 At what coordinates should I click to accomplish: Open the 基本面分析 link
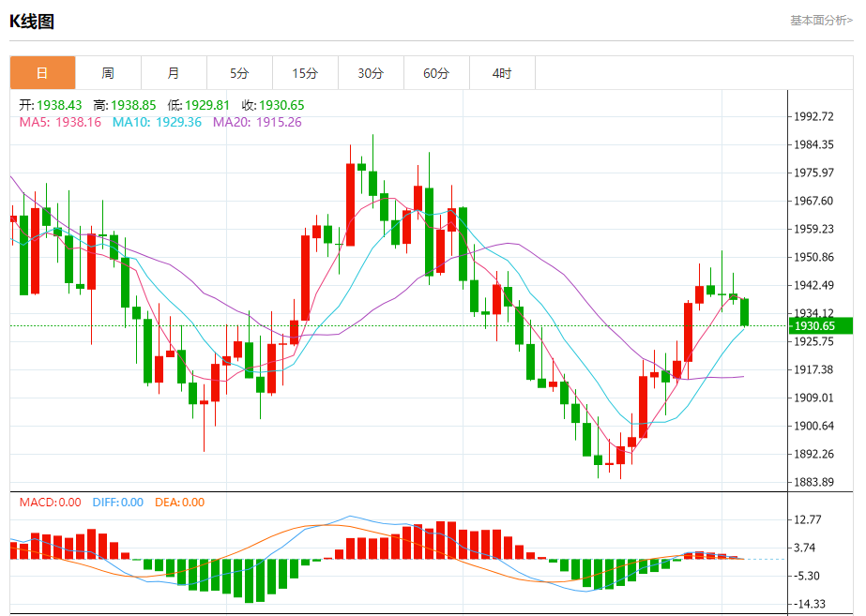[821, 21]
